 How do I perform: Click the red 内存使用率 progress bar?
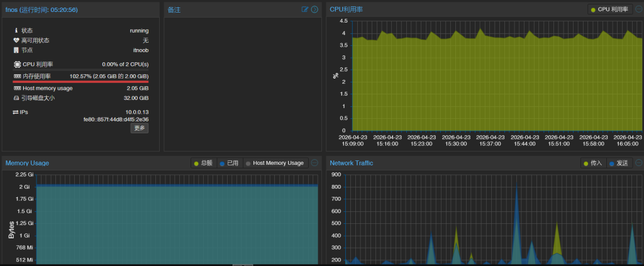coord(80,81)
